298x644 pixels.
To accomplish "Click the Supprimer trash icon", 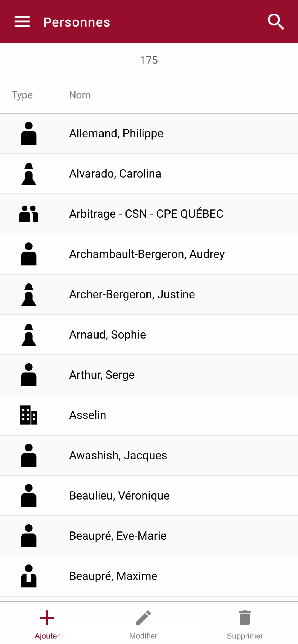I will pyautogui.click(x=245, y=617).
